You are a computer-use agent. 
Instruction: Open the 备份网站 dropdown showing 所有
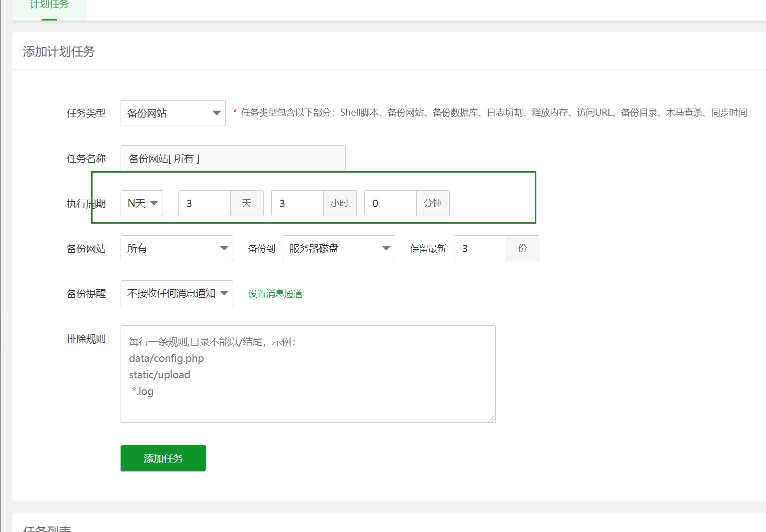pos(177,248)
